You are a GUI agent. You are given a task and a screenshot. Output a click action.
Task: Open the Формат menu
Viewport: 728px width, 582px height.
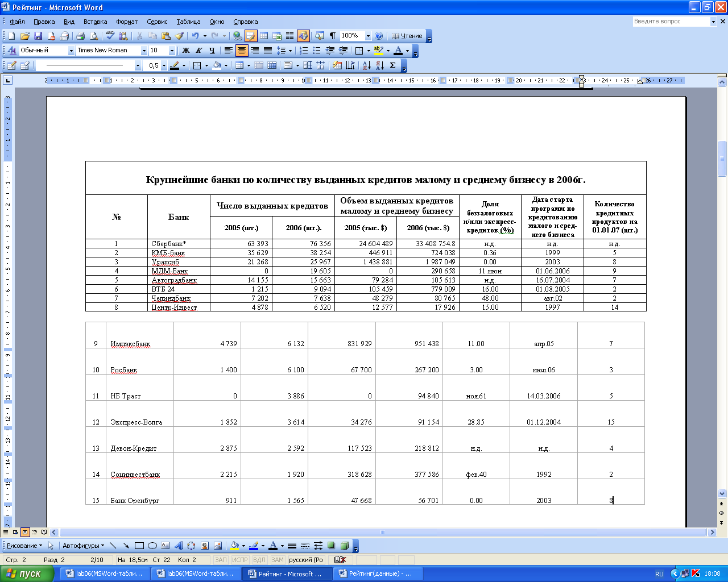(127, 22)
